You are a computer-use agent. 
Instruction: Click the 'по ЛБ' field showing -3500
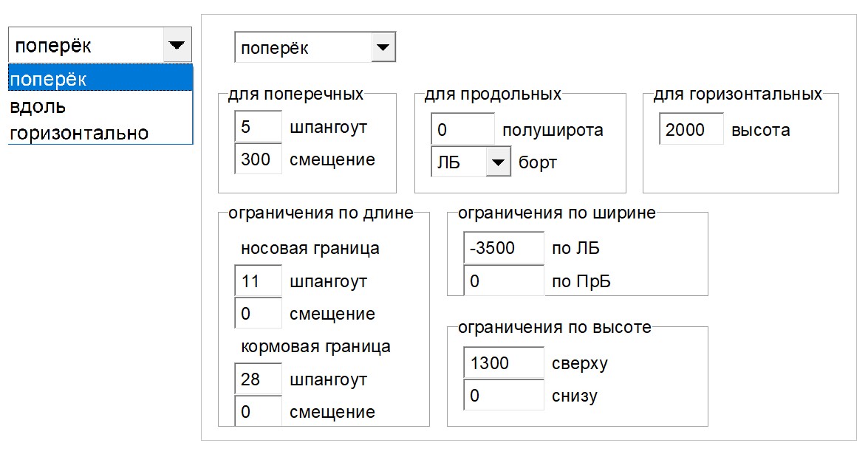tap(504, 248)
